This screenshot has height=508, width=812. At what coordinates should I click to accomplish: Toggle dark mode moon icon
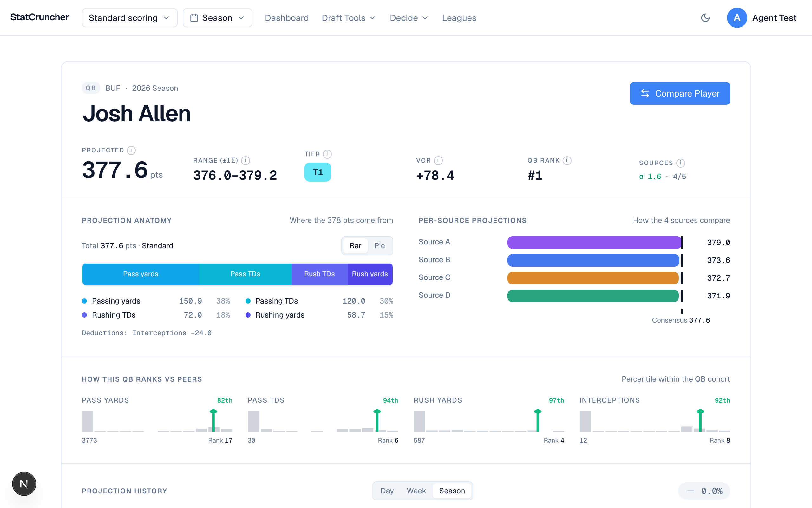[x=705, y=18]
